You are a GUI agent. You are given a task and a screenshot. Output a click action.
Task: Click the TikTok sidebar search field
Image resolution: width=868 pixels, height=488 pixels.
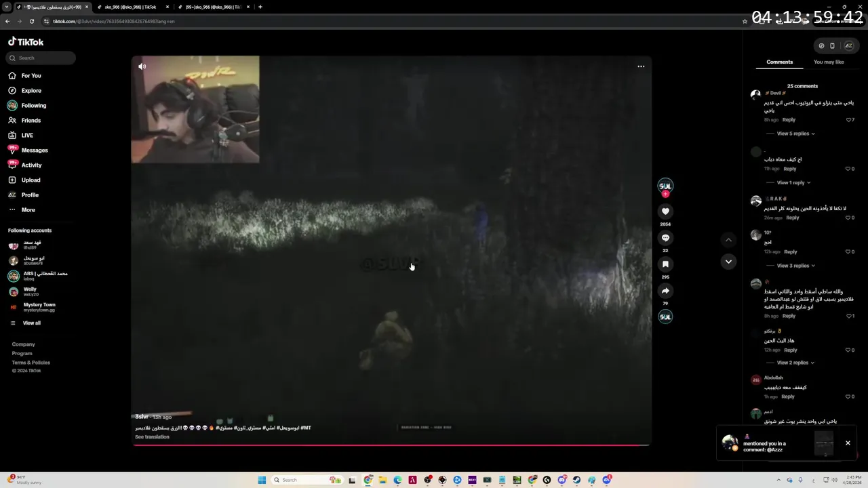pos(41,58)
